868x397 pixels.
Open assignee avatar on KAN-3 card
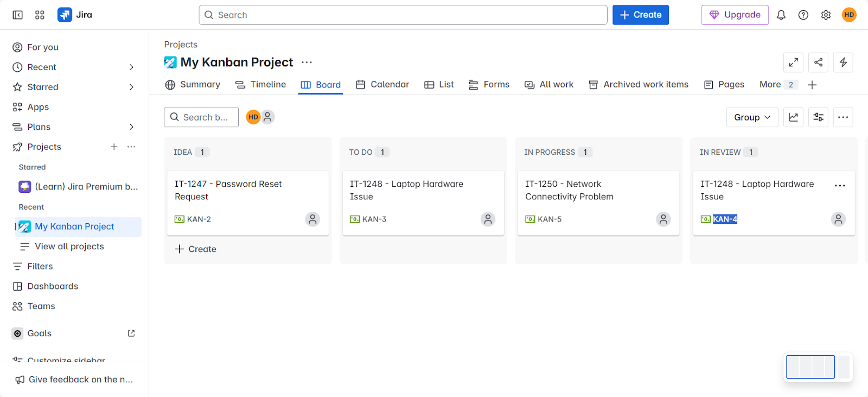pyautogui.click(x=488, y=219)
